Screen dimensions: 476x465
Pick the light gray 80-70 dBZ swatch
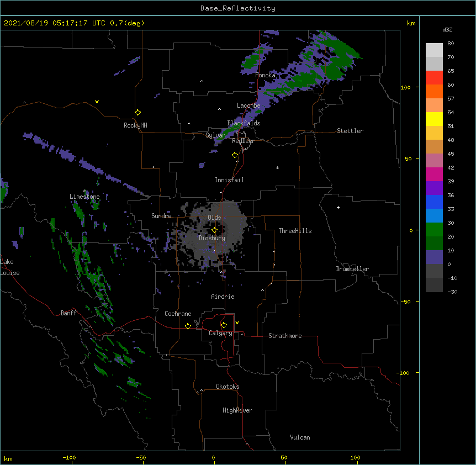tap(434, 50)
